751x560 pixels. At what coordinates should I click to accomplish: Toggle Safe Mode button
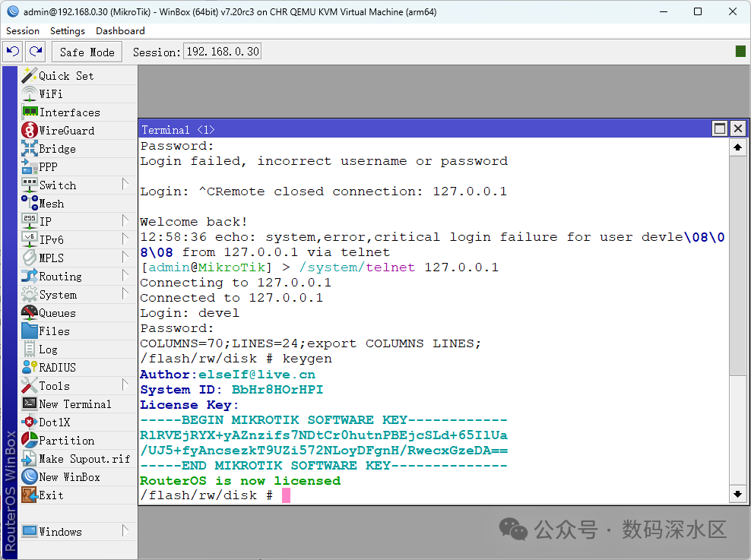(87, 52)
